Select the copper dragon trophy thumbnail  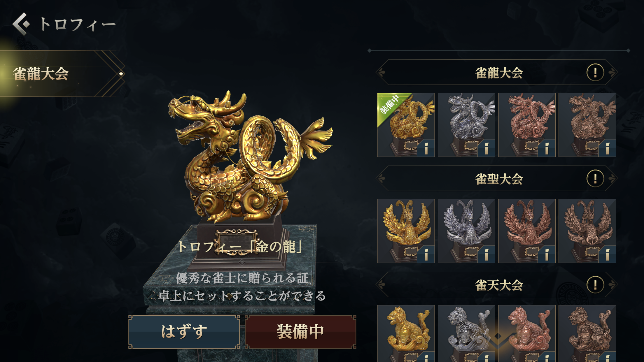click(x=527, y=125)
